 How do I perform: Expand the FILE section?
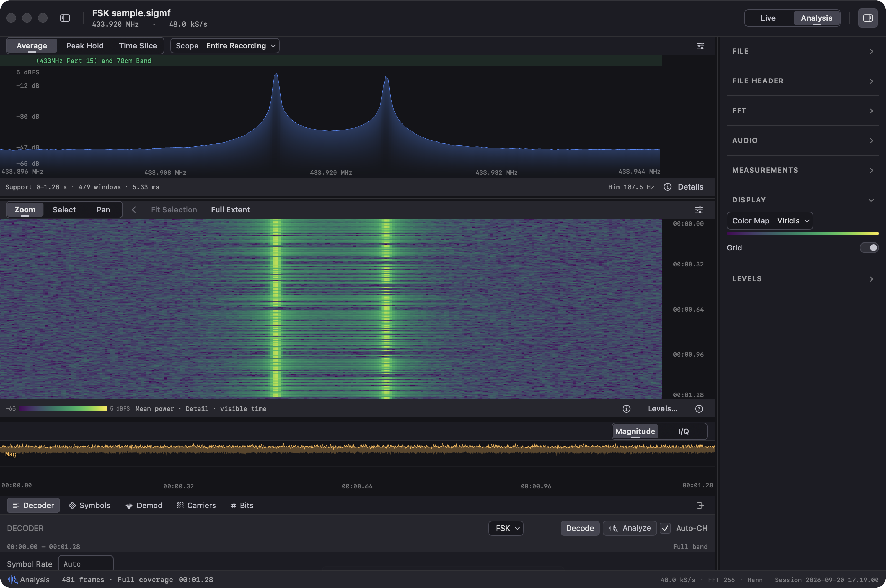[x=803, y=52]
